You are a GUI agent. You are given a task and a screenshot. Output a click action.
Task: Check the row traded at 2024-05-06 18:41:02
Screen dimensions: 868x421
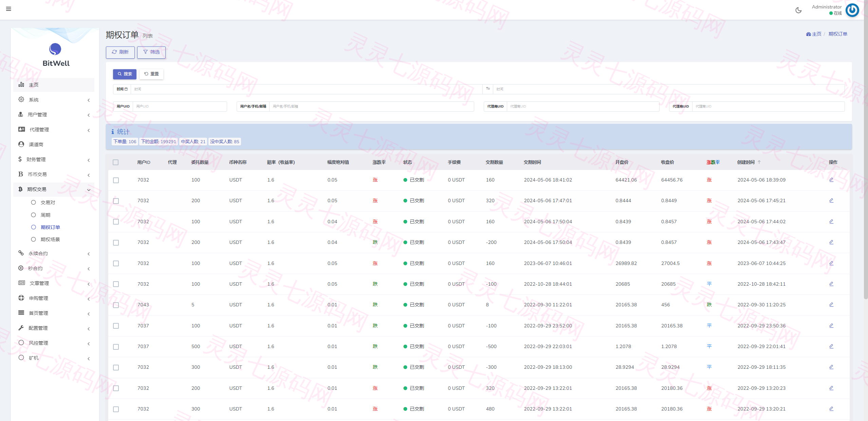click(x=116, y=180)
